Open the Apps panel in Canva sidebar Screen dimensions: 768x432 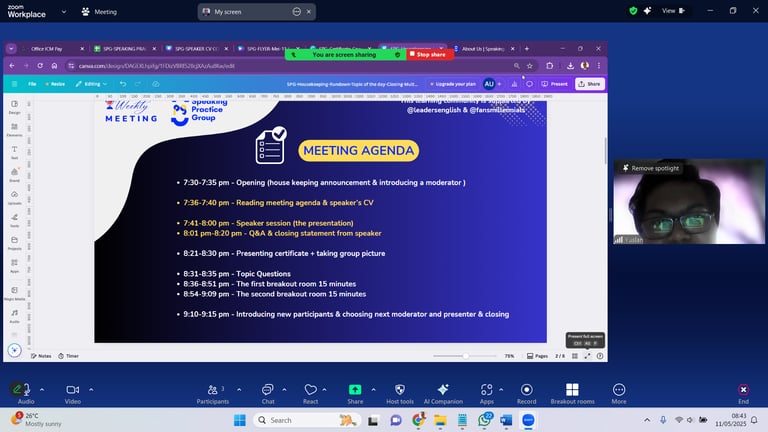click(x=14, y=265)
